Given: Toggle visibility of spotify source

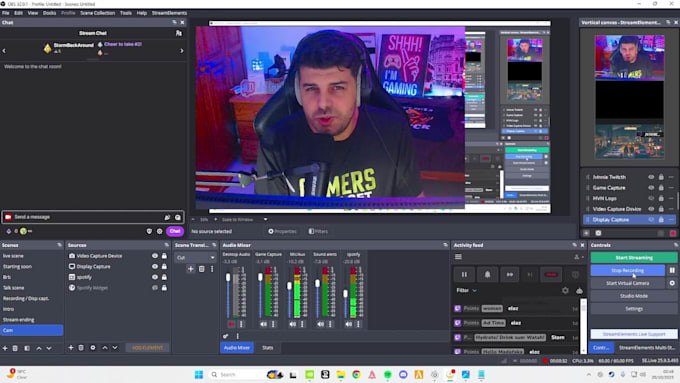Looking at the screenshot, I should click(155, 277).
